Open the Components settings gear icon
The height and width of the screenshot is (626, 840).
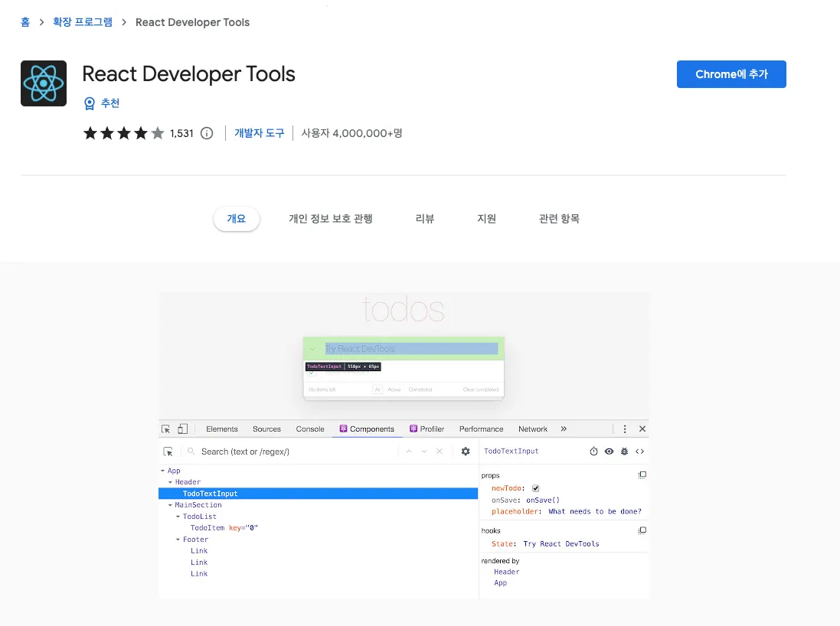pos(466,452)
